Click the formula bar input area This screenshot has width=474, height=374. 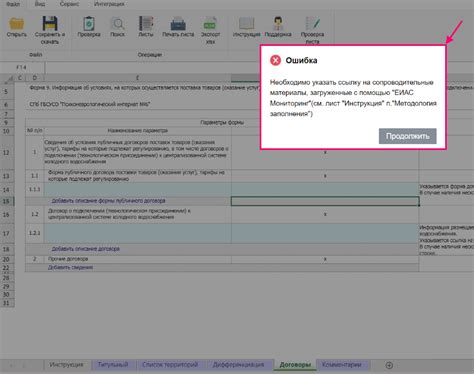point(152,68)
